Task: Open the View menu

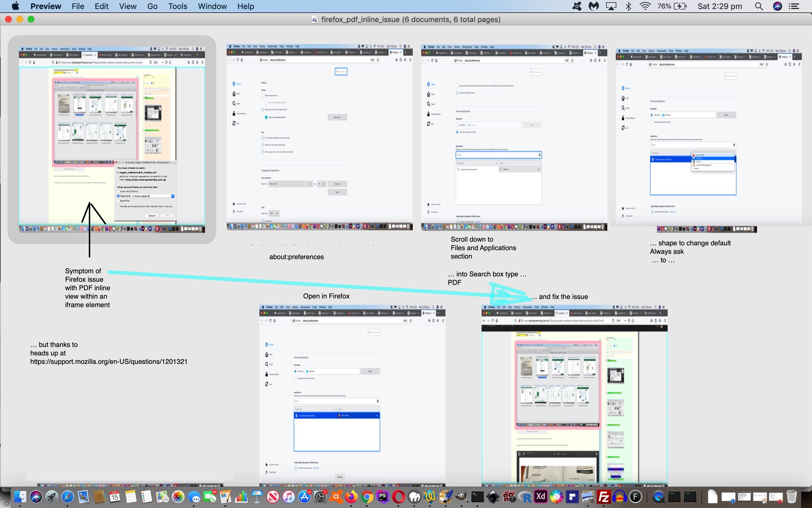Action: 128,6
